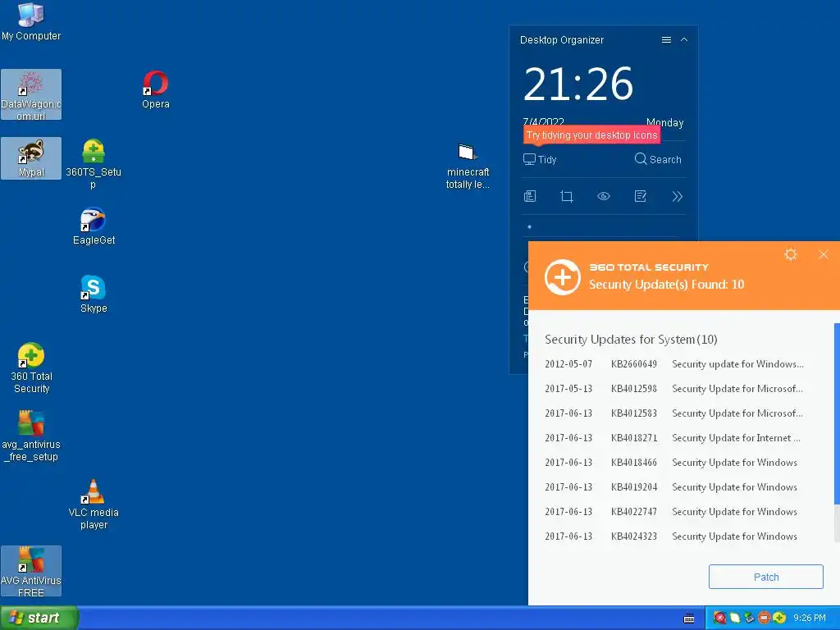
Task: Select the 360TS_Setup installer icon
Action: pyautogui.click(x=94, y=164)
